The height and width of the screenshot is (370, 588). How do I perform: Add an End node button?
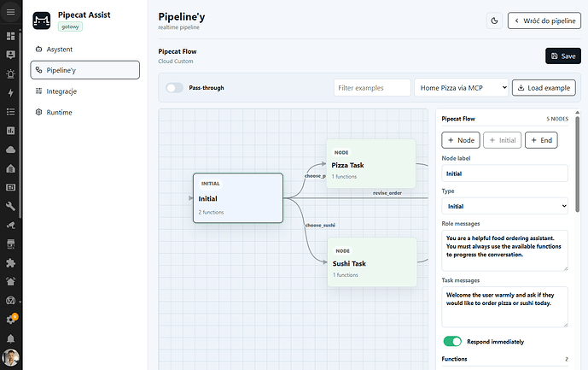(541, 140)
